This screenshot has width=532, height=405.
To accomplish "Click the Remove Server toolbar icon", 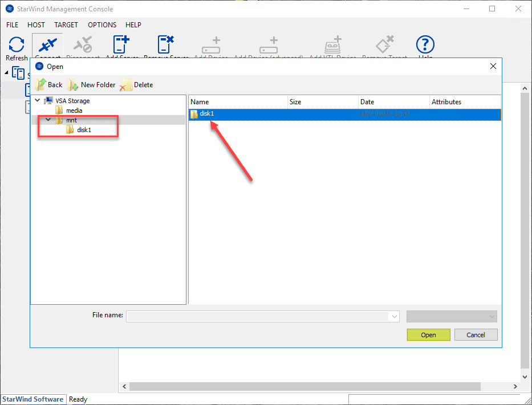I will click(x=165, y=44).
